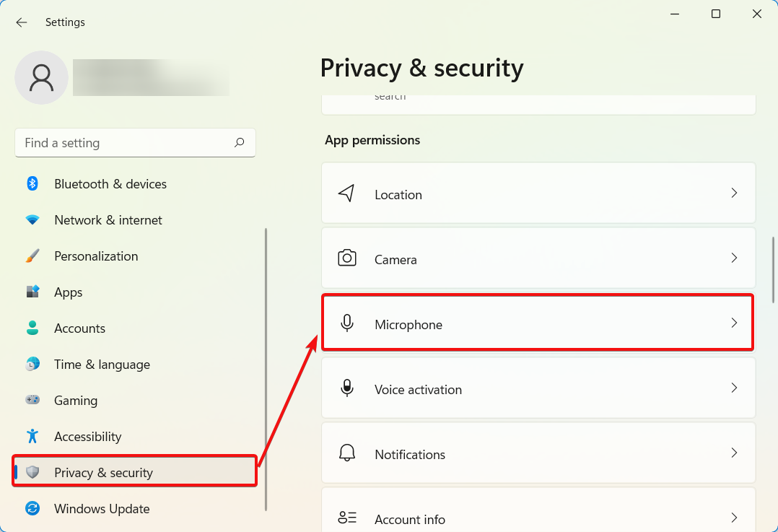Go to Windows Update
The width and height of the screenshot is (778, 532).
[x=135, y=508]
